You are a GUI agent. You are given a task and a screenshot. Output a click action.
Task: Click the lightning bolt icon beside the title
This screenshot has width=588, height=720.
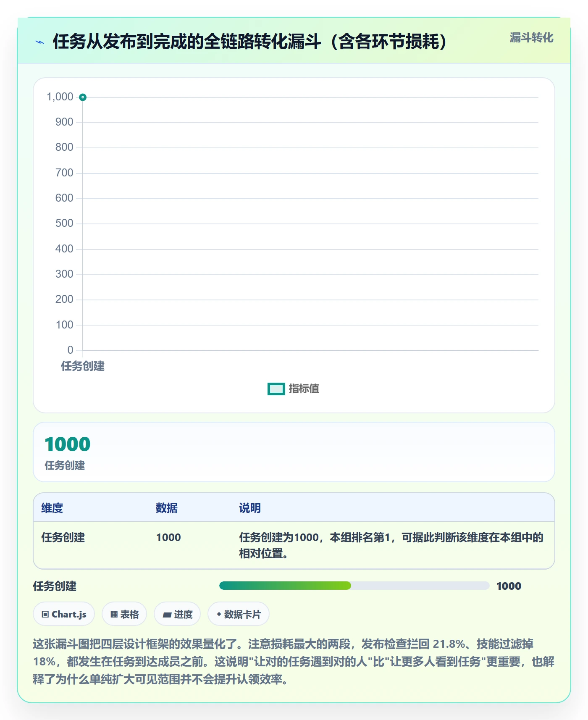(40, 42)
